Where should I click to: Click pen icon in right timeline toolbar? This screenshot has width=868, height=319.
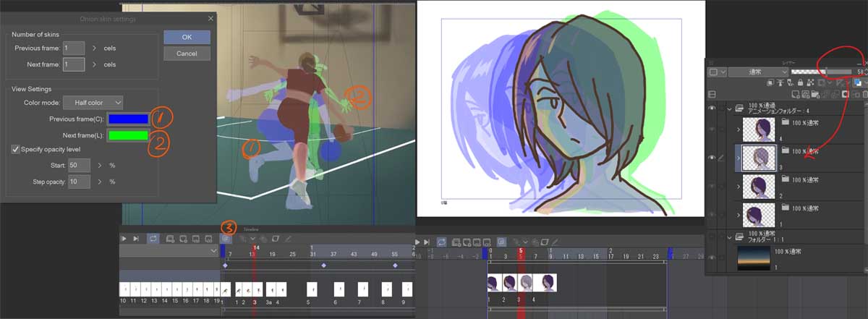click(x=555, y=242)
